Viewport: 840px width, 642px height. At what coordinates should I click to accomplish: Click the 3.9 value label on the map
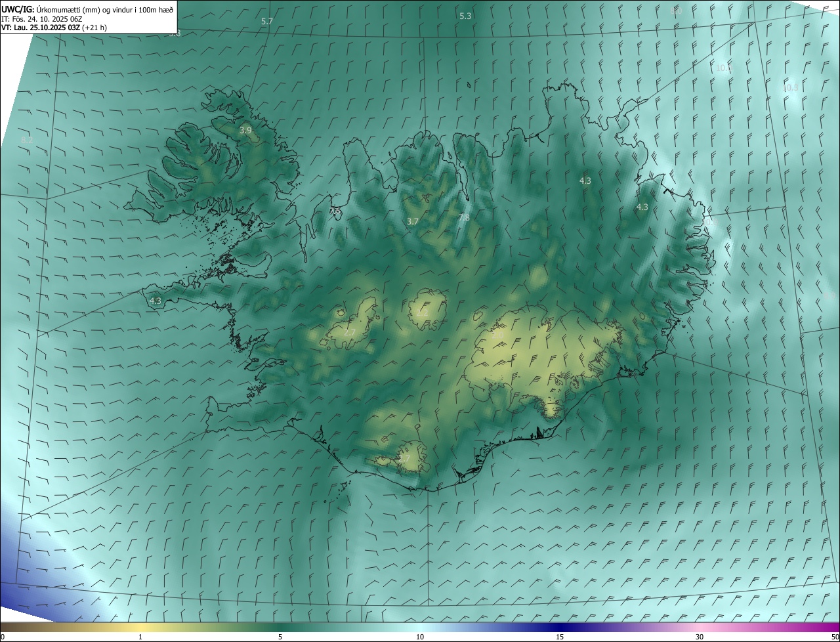(245, 131)
